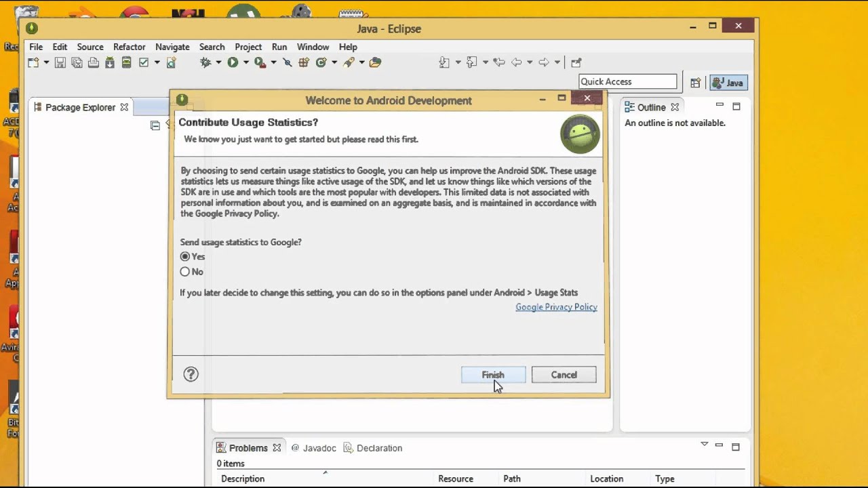Open the Project menu
Viewport: 868px width, 488px height.
click(x=248, y=47)
